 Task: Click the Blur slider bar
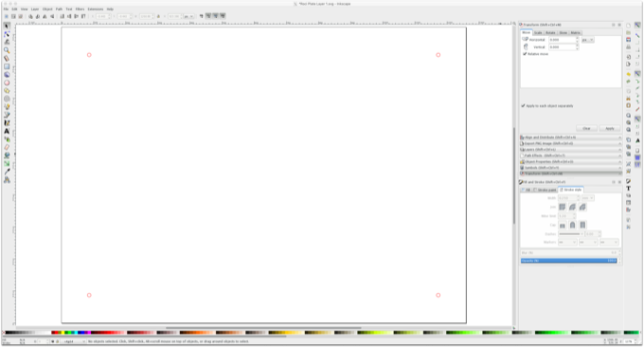click(569, 253)
